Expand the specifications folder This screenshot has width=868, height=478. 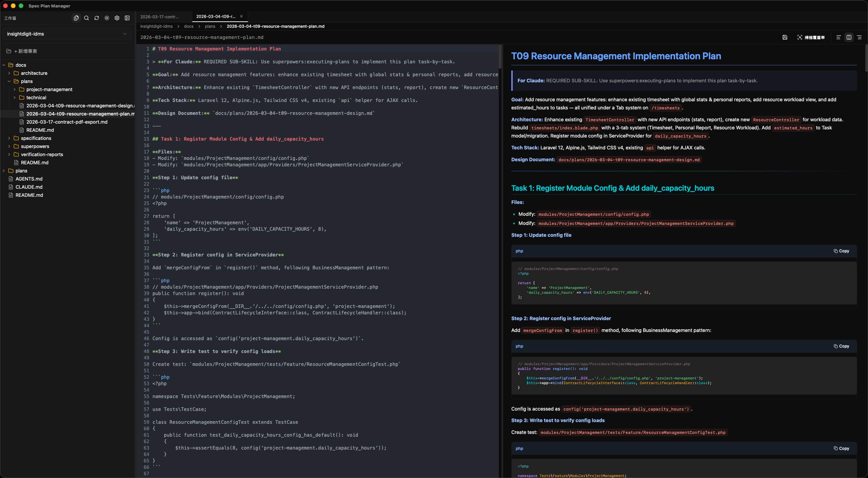tap(9, 138)
